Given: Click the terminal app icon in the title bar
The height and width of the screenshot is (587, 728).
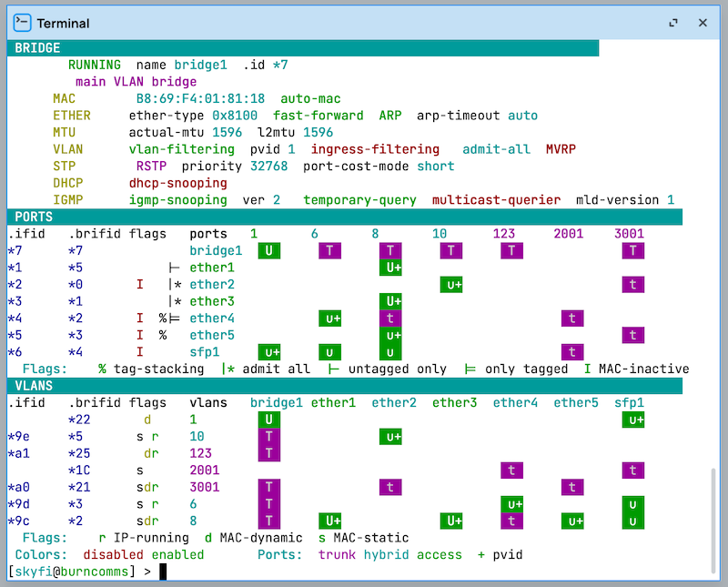Looking at the screenshot, I should tap(22, 23).
